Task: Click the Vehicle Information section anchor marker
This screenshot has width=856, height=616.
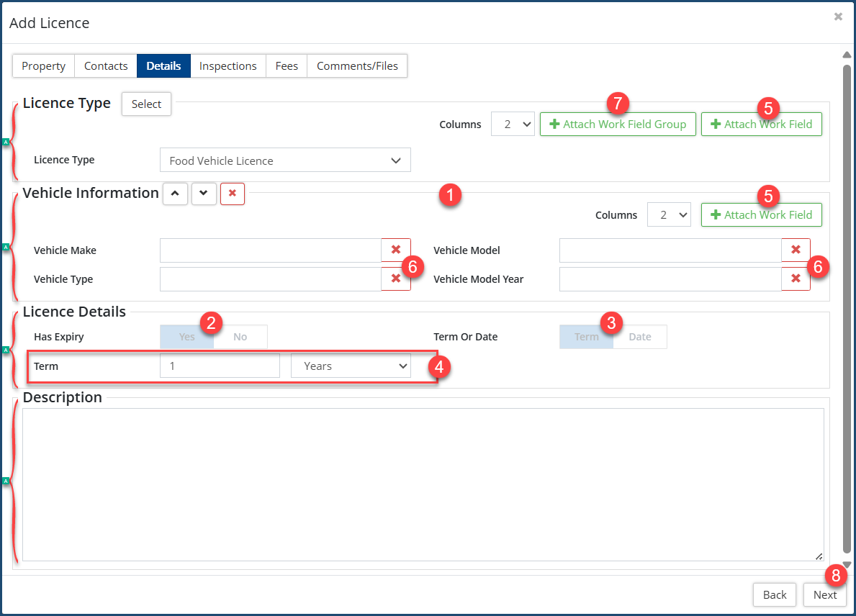Action: point(6,247)
